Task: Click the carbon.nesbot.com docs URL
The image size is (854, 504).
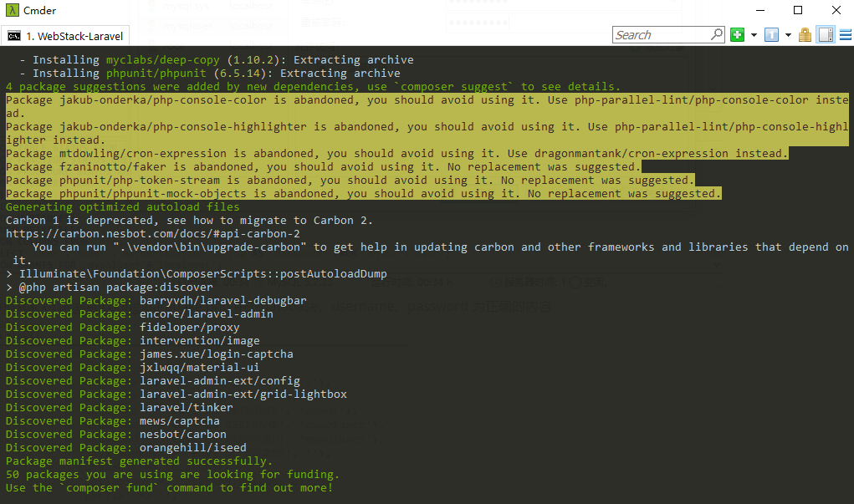Action: [152, 233]
